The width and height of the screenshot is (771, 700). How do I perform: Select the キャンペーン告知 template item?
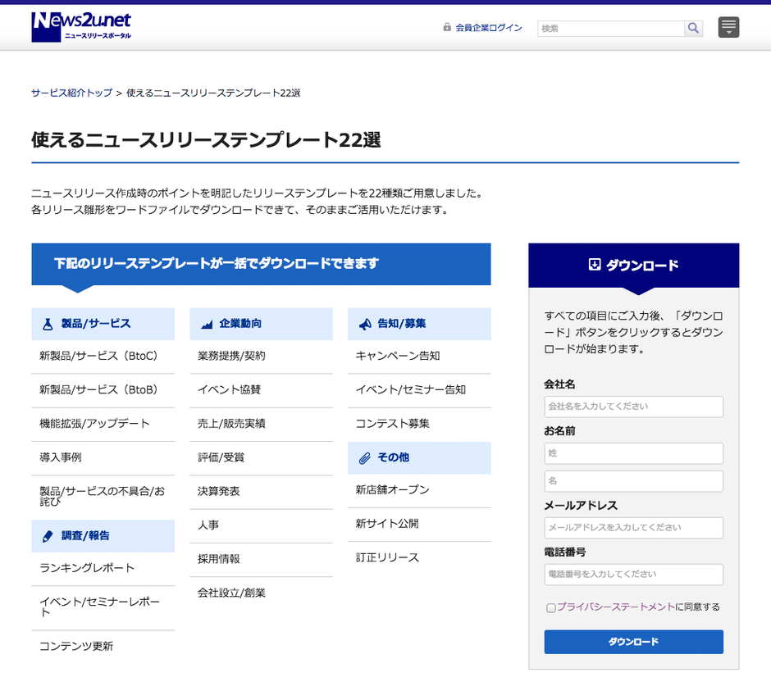tap(398, 356)
